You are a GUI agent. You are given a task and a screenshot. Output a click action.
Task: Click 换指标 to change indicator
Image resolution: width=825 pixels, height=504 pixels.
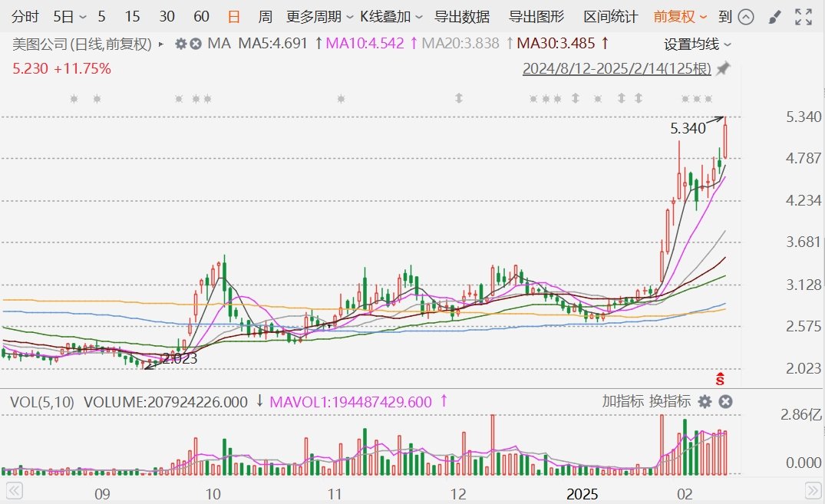point(670,401)
